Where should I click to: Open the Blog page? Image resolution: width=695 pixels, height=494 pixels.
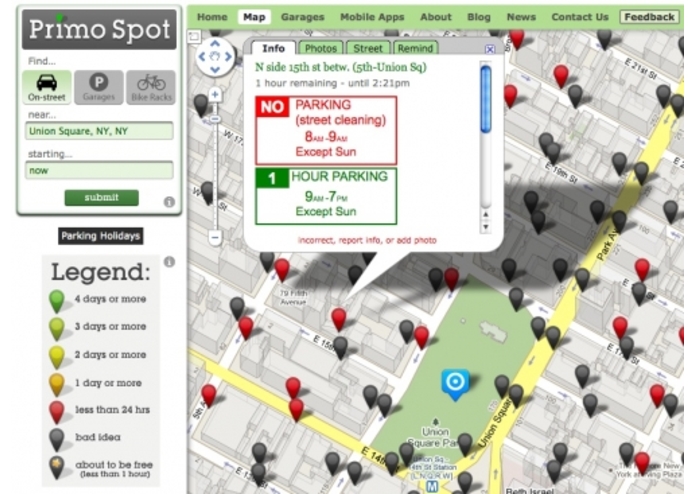(479, 17)
